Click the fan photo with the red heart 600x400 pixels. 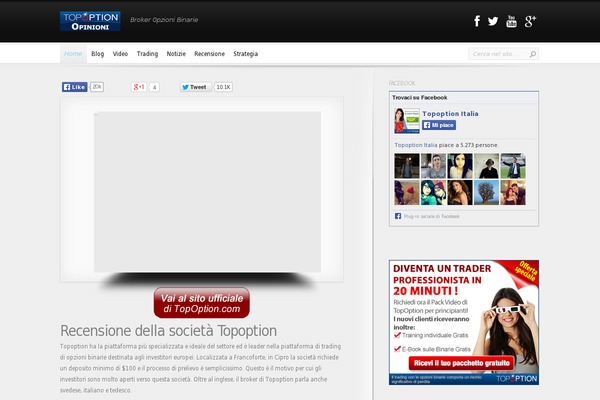pyautogui.click(x=407, y=193)
